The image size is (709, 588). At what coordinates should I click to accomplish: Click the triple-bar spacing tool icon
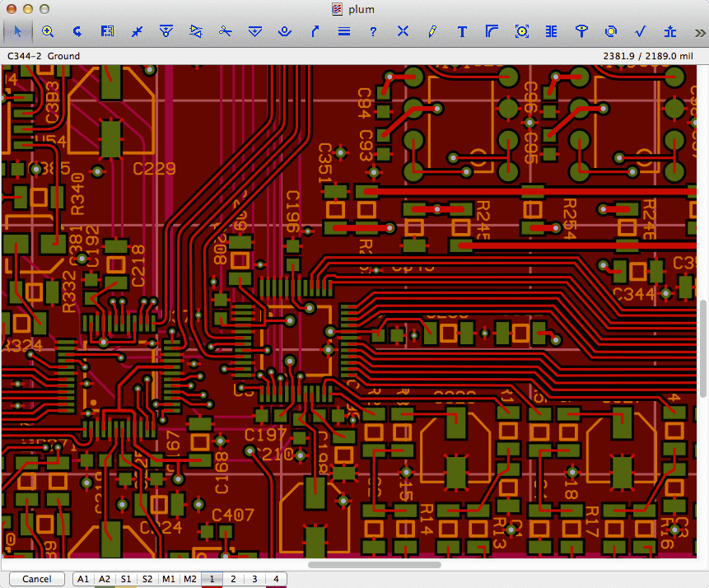click(551, 31)
